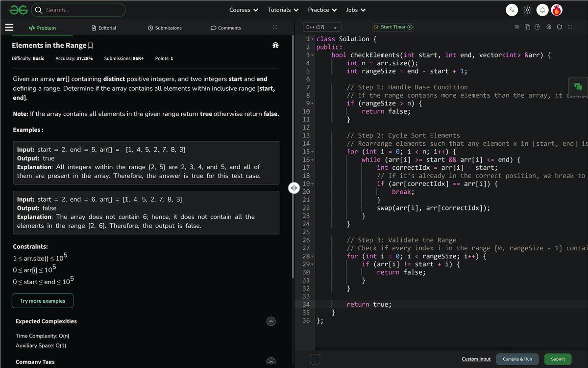Image resolution: width=588 pixels, height=368 pixels.
Task: Open the profile streak flame avatar
Action: (x=557, y=10)
